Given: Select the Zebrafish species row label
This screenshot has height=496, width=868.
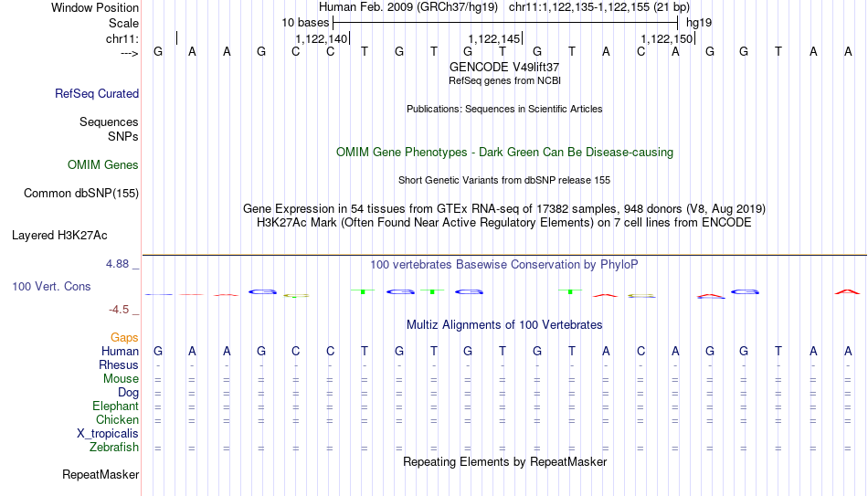Looking at the screenshot, I should tap(114, 447).
